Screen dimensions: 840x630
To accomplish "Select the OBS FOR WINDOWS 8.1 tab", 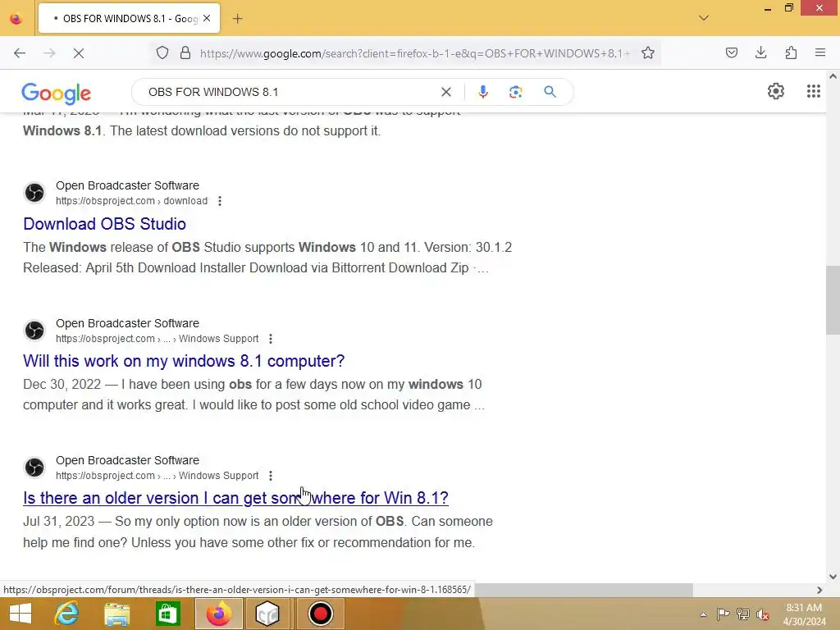I will pos(129,18).
